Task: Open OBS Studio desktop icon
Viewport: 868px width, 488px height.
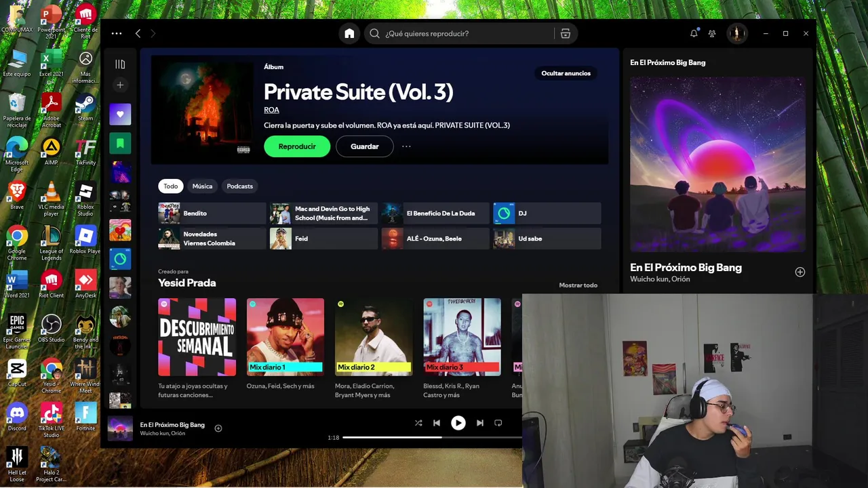Action: [52, 329]
